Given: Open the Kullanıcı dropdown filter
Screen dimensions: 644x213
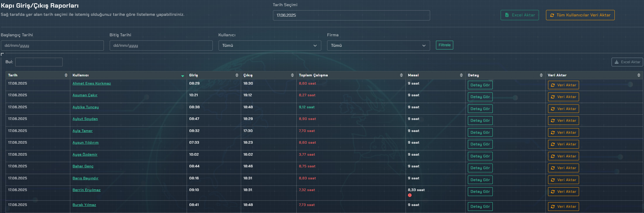Looking at the screenshot, I should click(x=269, y=46).
